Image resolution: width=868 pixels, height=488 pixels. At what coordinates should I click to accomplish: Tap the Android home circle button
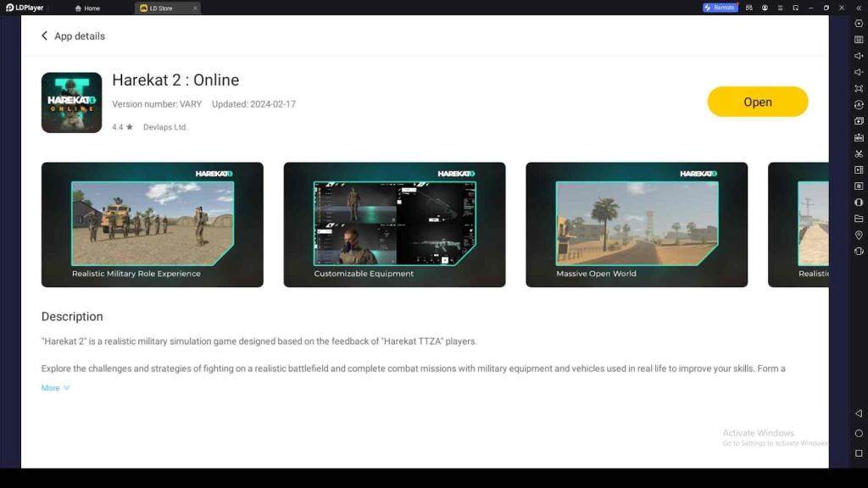pyautogui.click(x=859, y=433)
